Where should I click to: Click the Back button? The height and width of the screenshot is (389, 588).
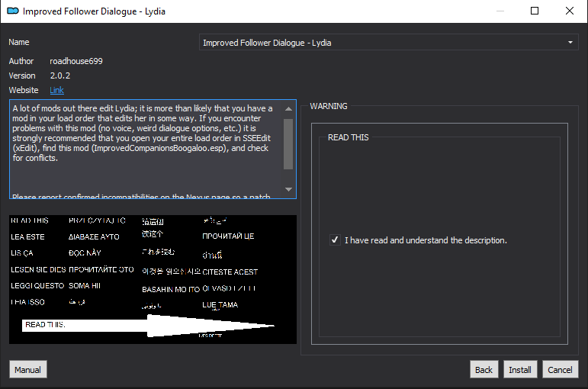[x=484, y=369]
